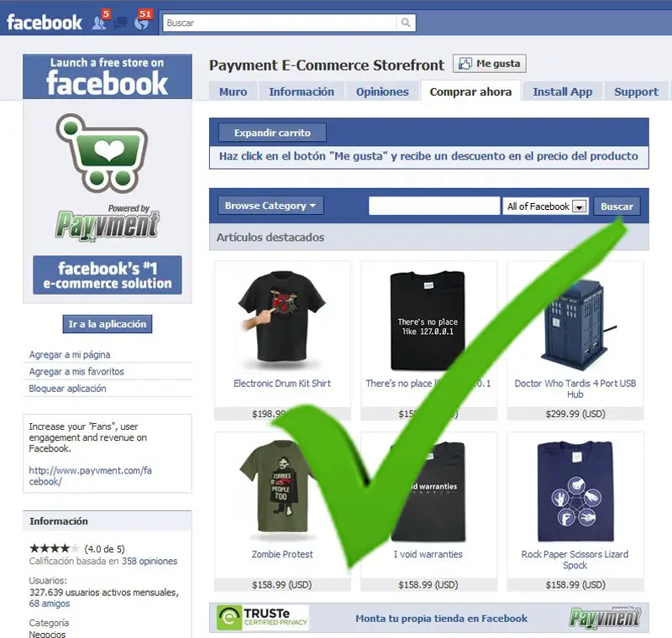Open the Electronic Drum Kit Shirt thumbnail
This screenshot has height=638, width=672.
[x=282, y=320]
